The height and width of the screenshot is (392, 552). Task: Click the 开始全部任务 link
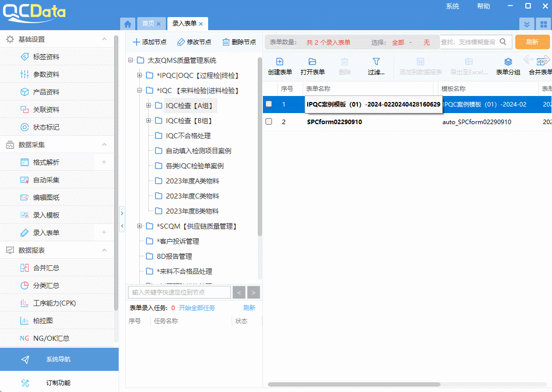click(197, 308)
